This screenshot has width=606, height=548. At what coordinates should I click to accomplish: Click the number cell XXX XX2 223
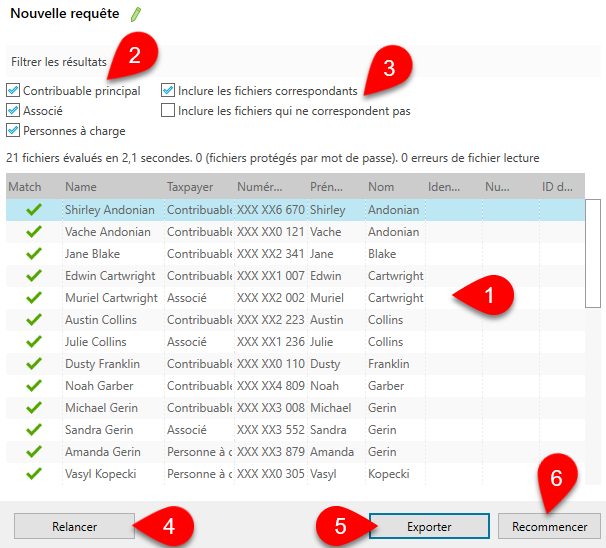[x=271, y=320]
